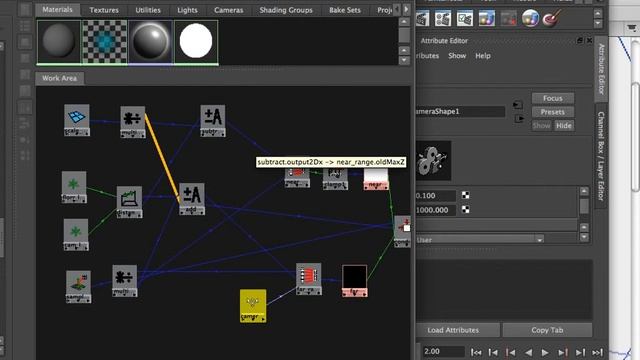This screenshot has width=640, height=360.
Task: Select the white near ramp node
Action: click(376, 179)
